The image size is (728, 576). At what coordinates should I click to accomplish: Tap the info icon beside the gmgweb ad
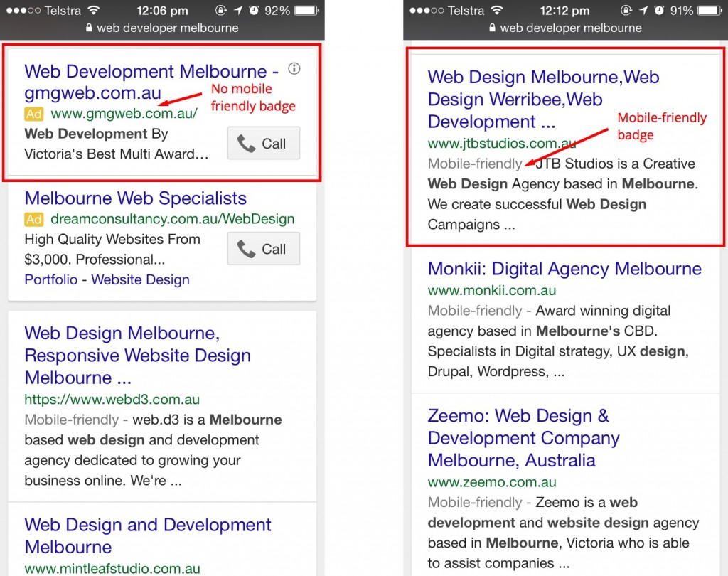pyautogui.click(x=294, y=69)
